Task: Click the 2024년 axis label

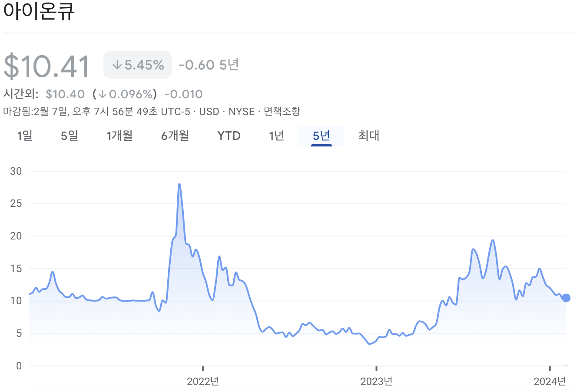Action: (x=550, y=382)
